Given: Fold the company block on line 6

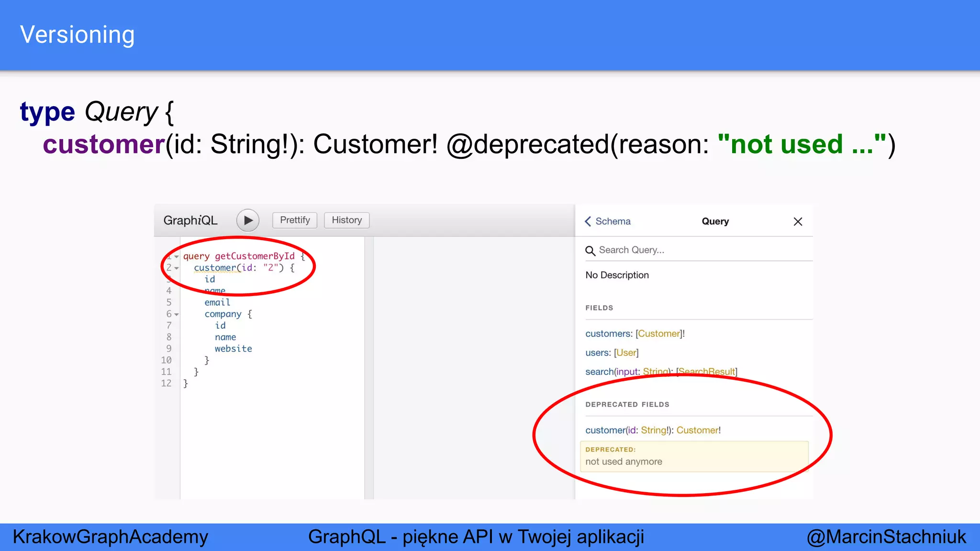Looking at the screenshot, I should click(177, 315).
